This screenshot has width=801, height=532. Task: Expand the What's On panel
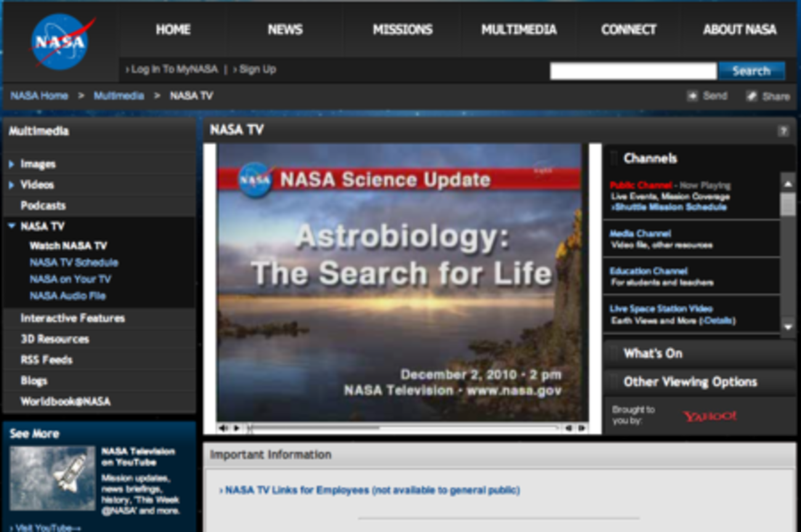700,353
